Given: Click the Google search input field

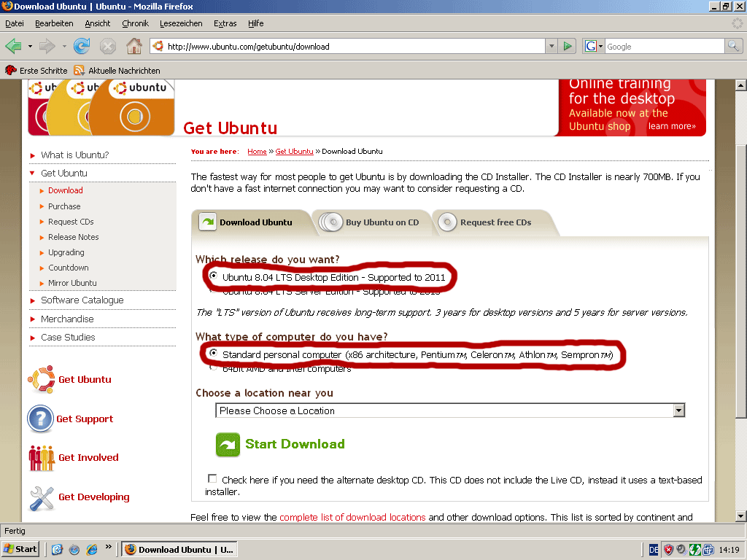Looking at the screenshot, I should click(x=663, y=47).
